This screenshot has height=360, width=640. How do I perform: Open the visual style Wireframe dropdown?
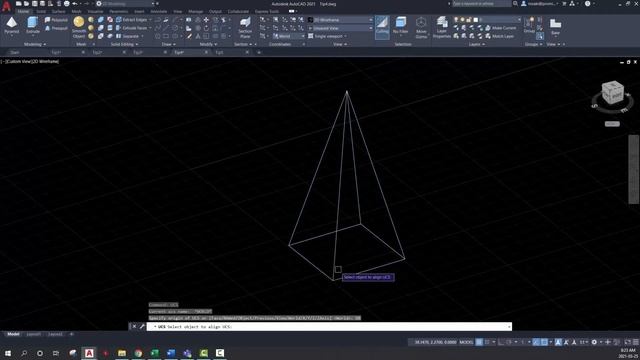[x=341, y=20]
